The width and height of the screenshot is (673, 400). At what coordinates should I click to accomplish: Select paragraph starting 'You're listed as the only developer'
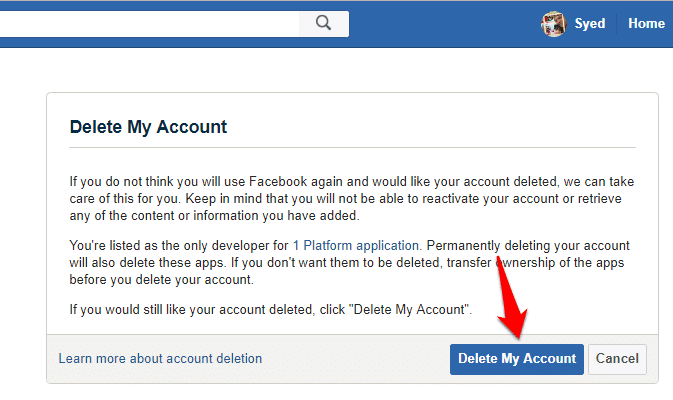(349, 262)
